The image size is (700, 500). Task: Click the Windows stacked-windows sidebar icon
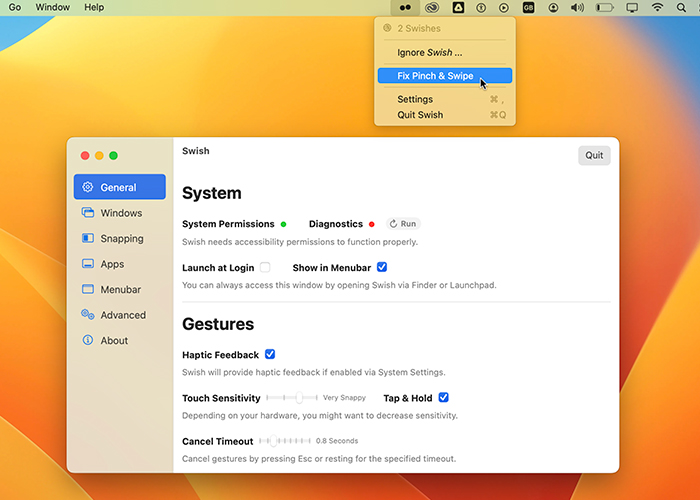88,212
